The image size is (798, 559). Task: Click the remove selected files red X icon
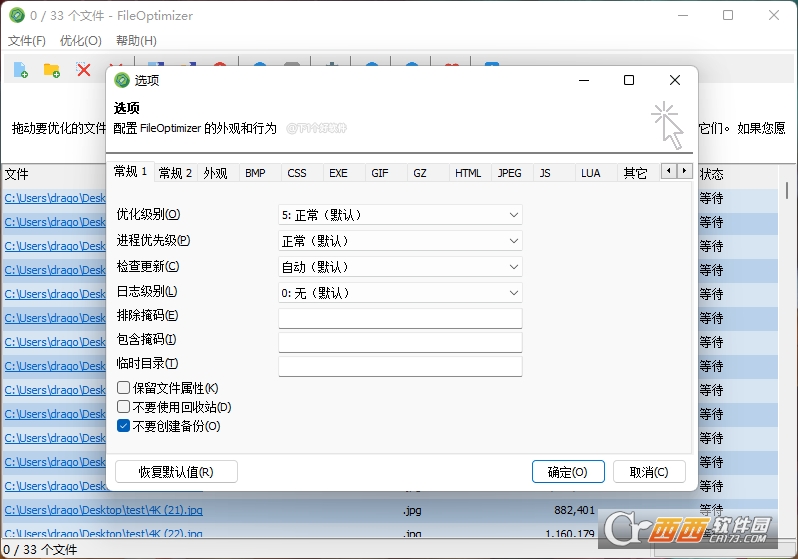[x=84, y=70]
